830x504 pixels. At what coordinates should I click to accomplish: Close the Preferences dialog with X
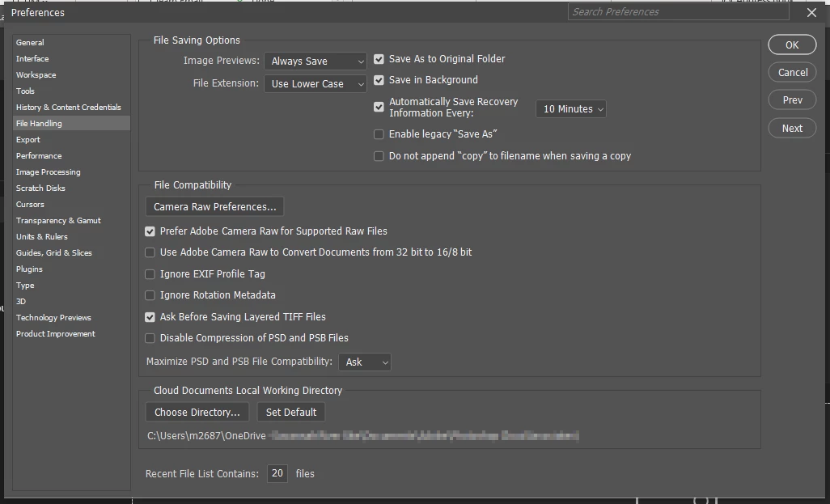point(811,12)
